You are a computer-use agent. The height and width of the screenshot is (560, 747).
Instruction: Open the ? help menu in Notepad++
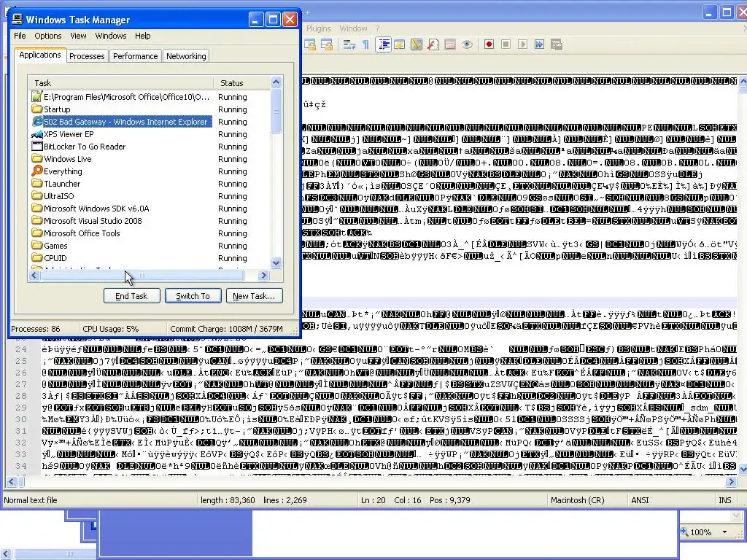tap(378, 28)
